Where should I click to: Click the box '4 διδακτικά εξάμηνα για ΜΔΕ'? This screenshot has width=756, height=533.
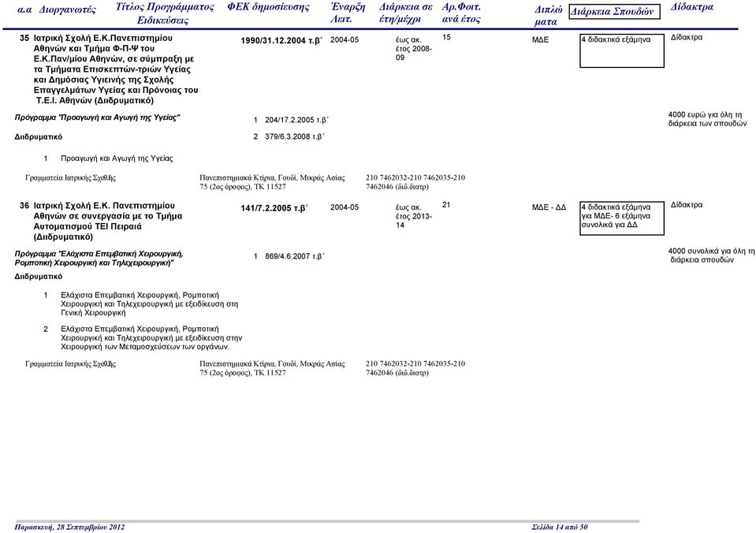(621, 218)
